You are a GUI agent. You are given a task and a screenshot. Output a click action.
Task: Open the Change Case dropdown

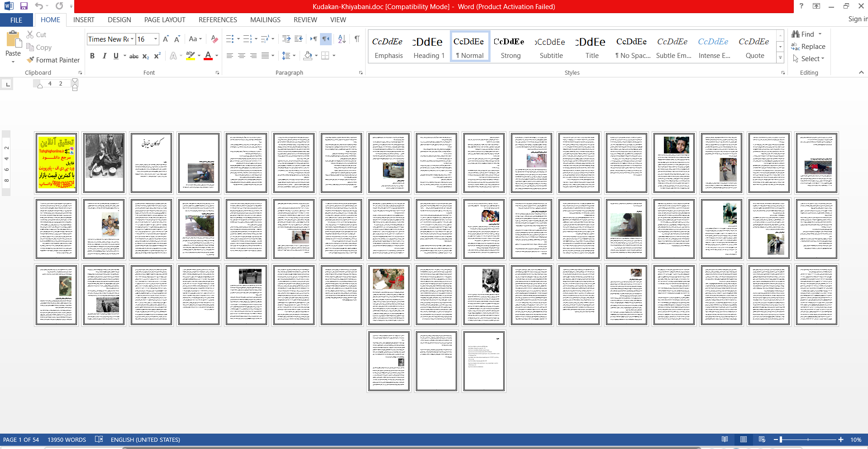coord(196,39)
